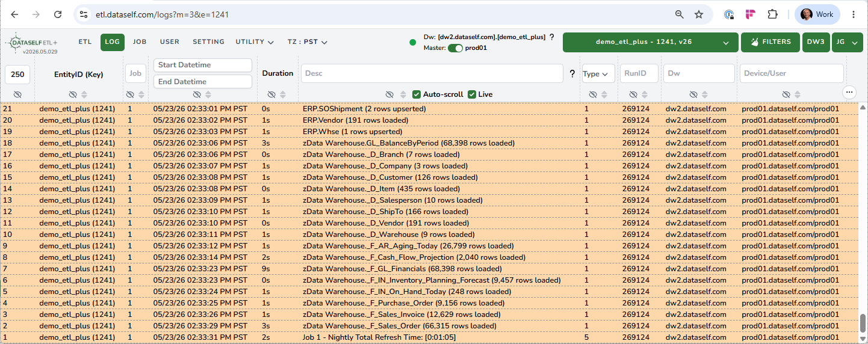This screenshot has width=868, height=344.
Task: Select the 'Job 1 - Nightly Total Refresh Time' row
Action: [x=429, y=337]
